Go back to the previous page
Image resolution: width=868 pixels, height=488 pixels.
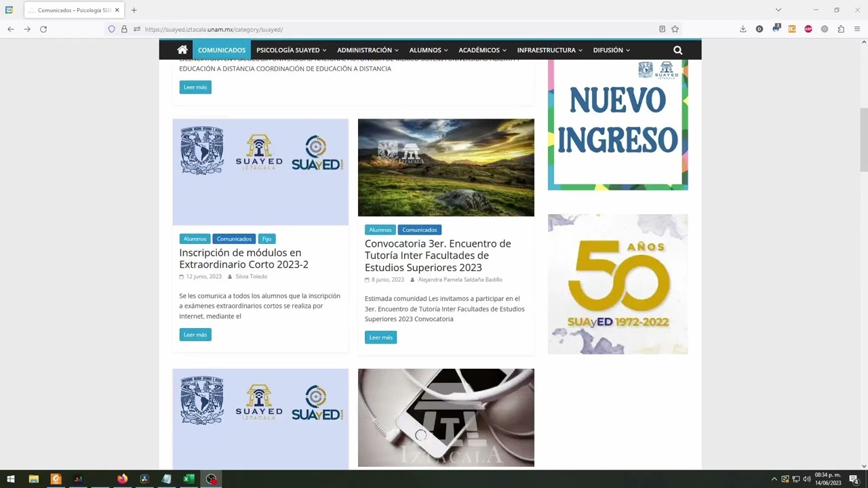(x=11, y=29)
